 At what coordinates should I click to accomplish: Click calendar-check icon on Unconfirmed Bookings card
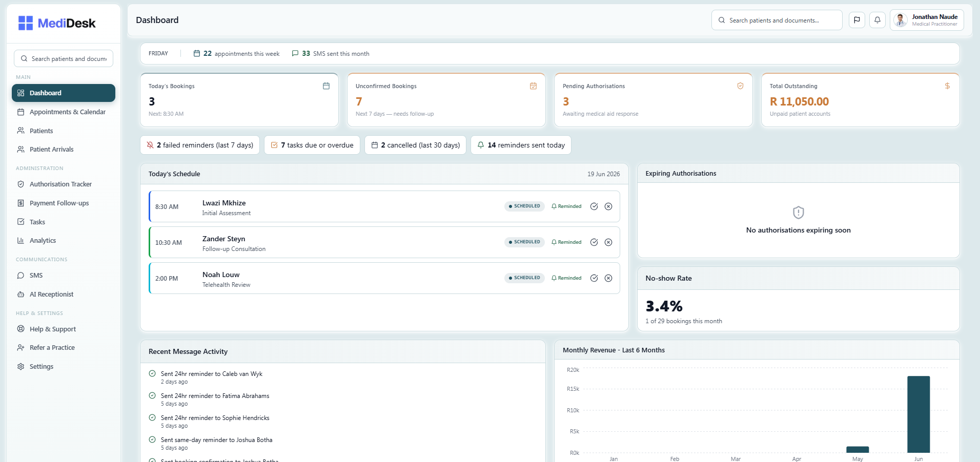tap(533, 86)
